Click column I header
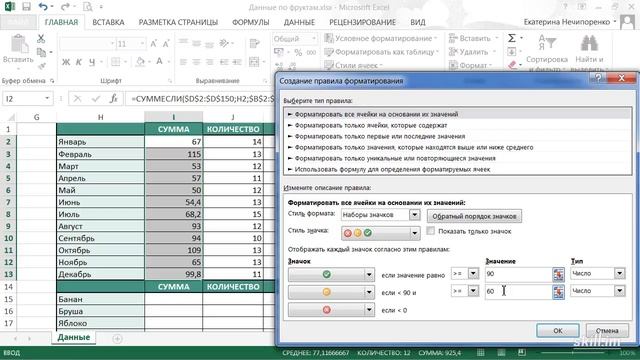 pyautogui.click(x=173, y=117)
